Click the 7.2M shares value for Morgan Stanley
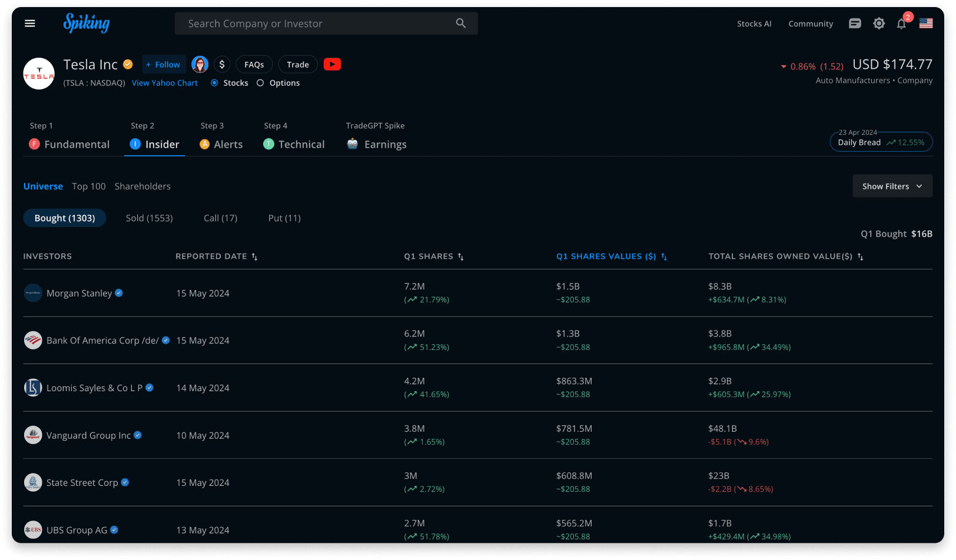Screen dimensions: 956x560 coord(414,286)
